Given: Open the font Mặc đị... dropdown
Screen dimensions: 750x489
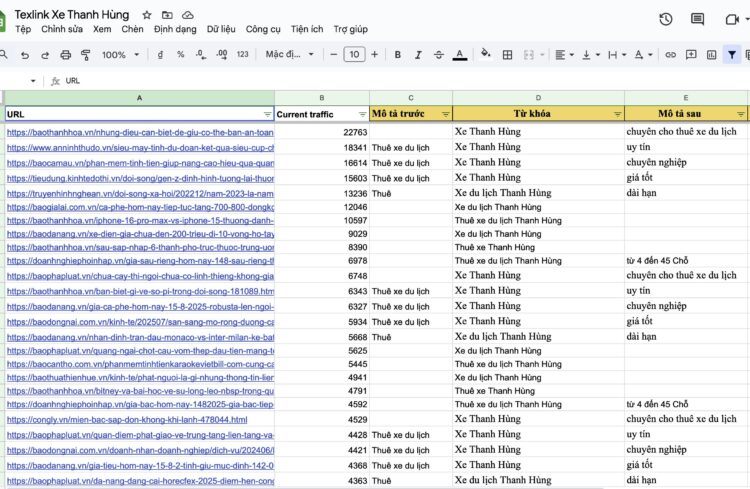Looking at the screenshot, I should click(289, 54).
